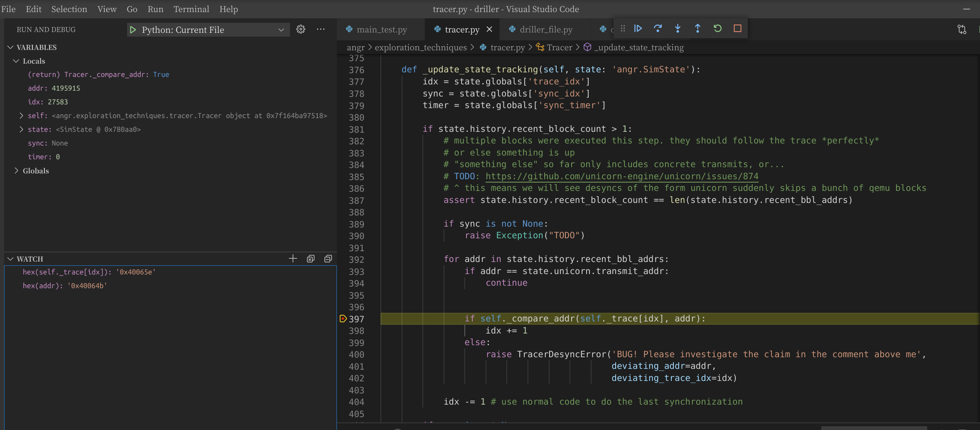Stop the debugger with the red square
The width and height of the screenshot is (980, 430).
point(737,29)
